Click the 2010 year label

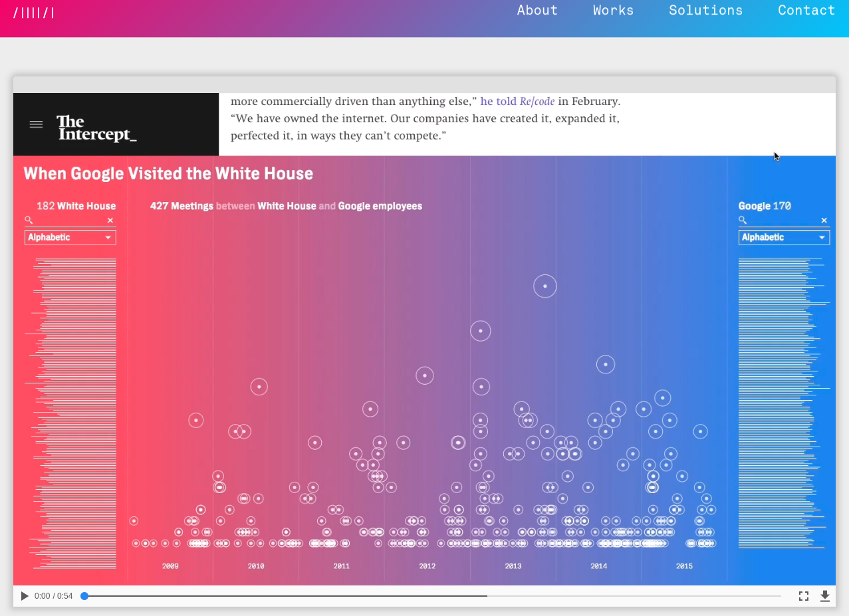(256, 566)
